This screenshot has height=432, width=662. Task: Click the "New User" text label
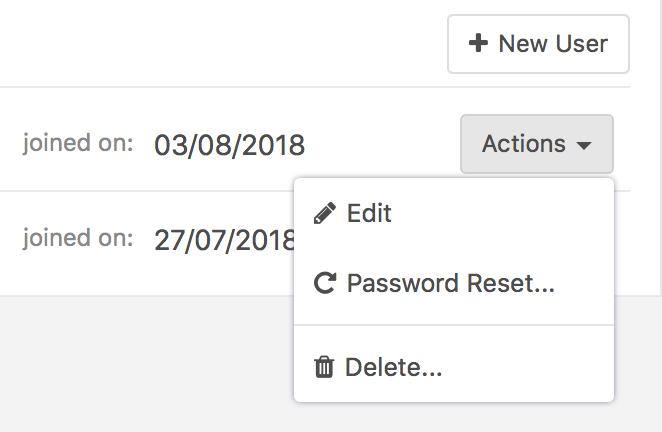(x=553, y=43)
